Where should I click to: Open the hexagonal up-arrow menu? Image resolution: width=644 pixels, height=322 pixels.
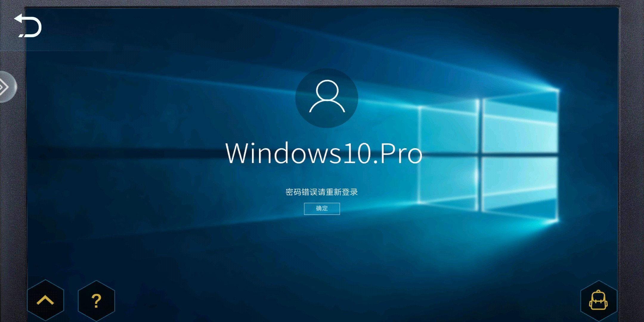click(45, 300)
